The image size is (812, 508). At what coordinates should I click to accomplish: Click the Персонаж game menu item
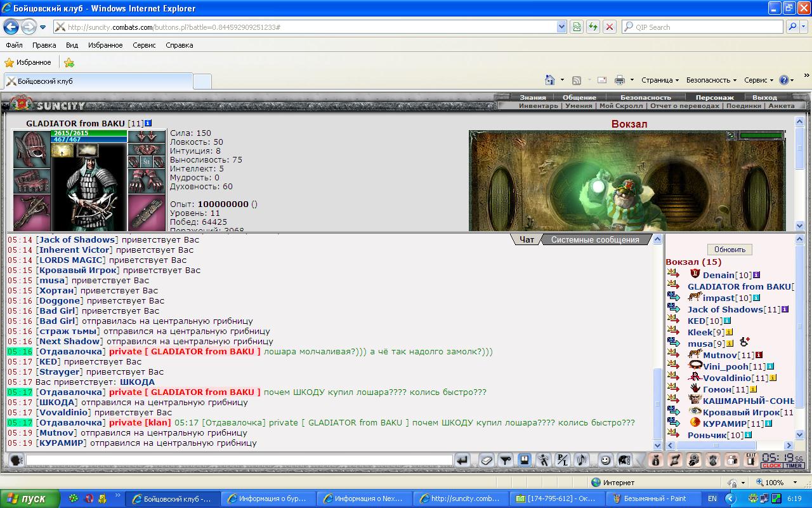coord(714,97)
